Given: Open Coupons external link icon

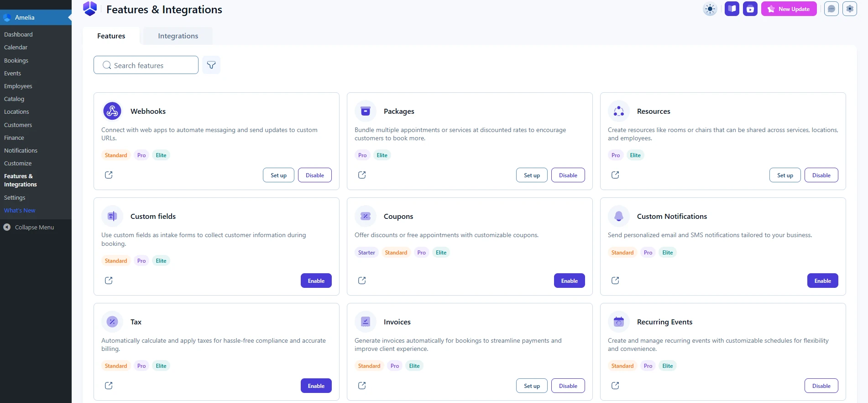Looking at the screenshot, I should point(362,281).
